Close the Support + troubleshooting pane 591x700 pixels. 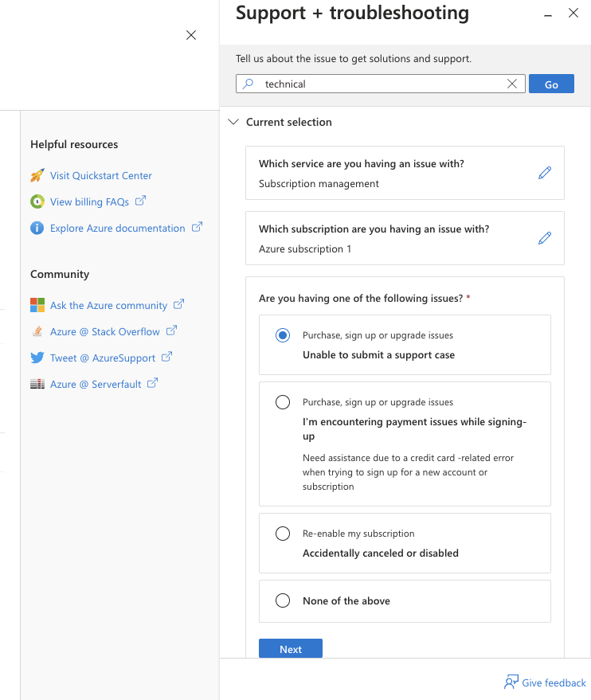tap(573, 13)
